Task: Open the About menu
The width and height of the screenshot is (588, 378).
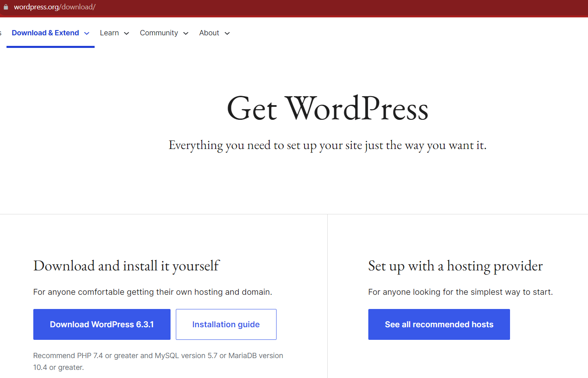Action: click(x=209, y=33)
